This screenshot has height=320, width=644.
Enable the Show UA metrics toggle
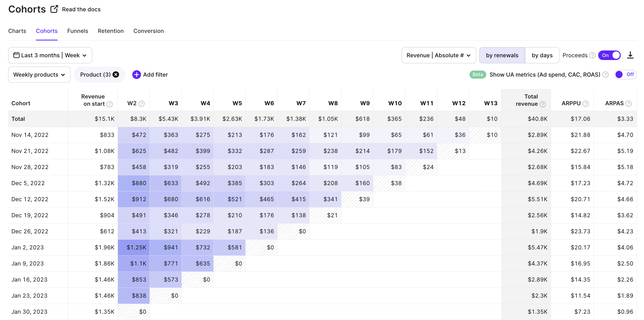click(x=625, y=75)
